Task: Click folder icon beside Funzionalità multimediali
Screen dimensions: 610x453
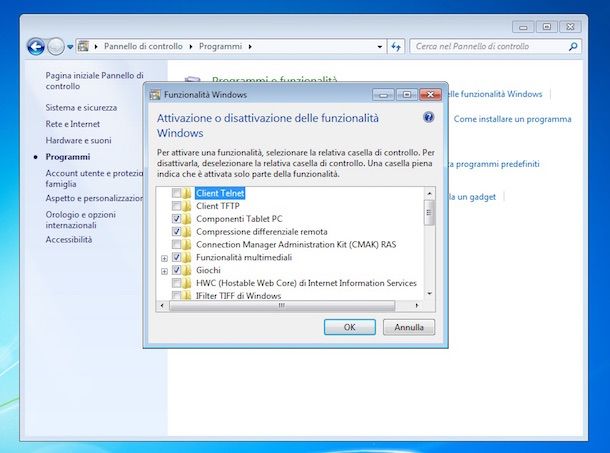Action: 187,257
